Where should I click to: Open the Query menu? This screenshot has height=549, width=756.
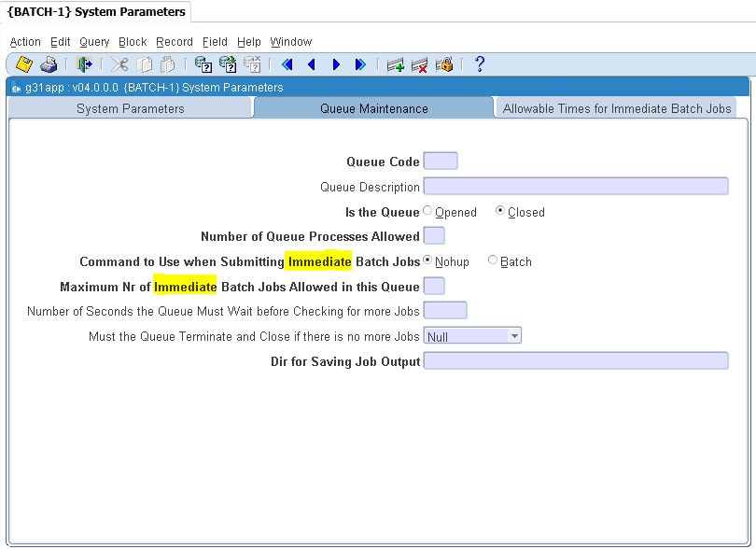coord(94,42)
